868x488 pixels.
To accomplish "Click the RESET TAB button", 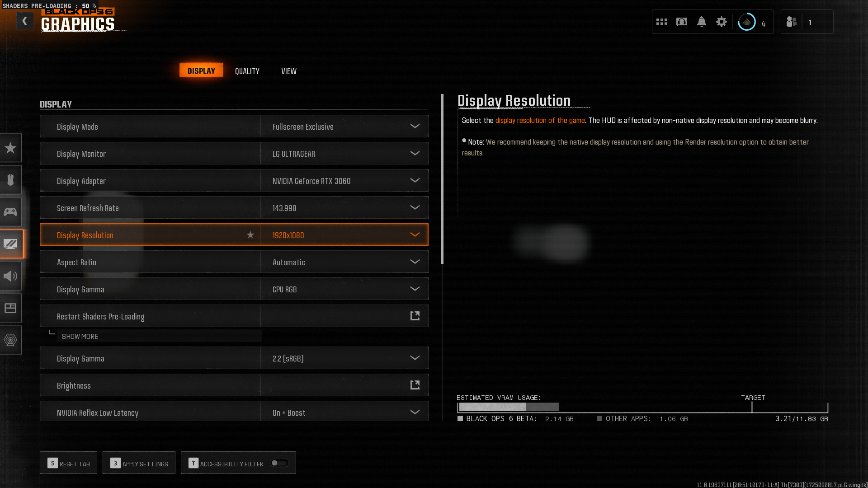I will point(68,462).
